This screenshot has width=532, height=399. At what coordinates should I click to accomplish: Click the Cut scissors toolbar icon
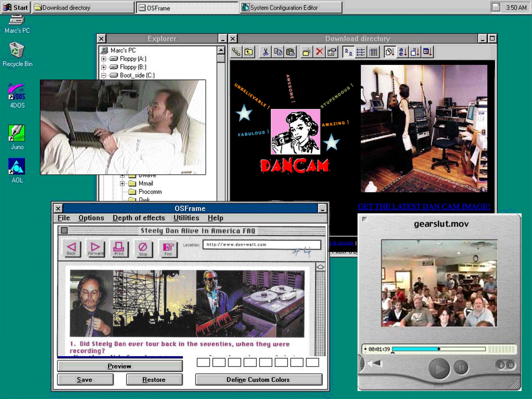(x=265, y=52)
